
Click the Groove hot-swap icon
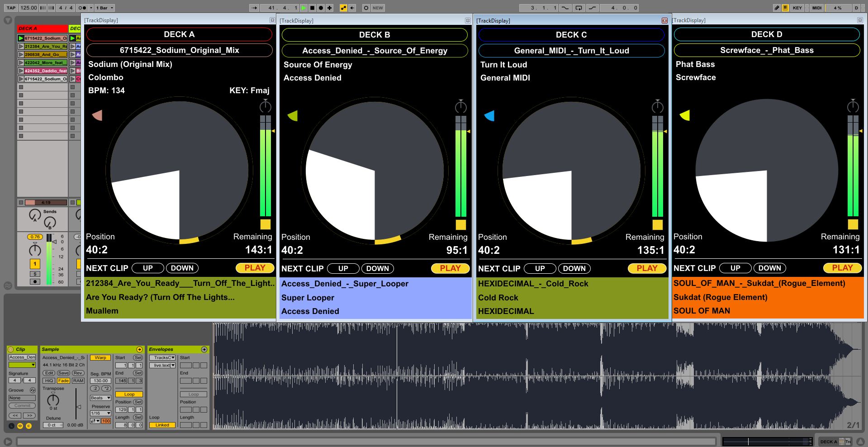pyautogui.click(x=33, y=390)
